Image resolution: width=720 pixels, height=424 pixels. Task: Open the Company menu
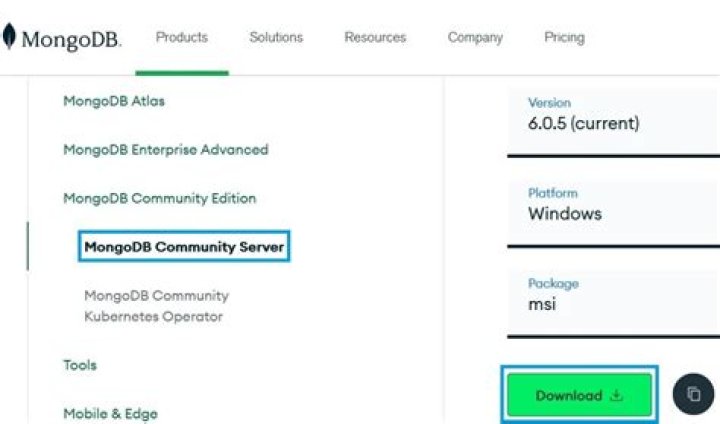coord(475,38)
